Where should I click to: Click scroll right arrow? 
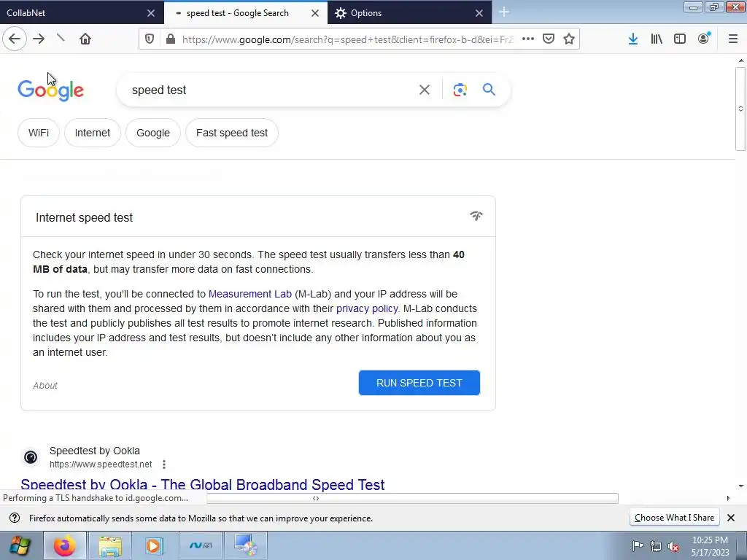tap(728, 499)
